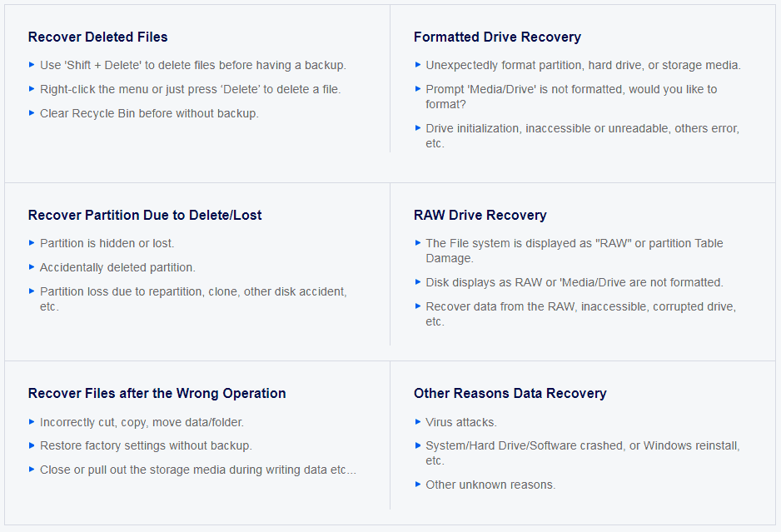Click the 'Recover Files after the Wrong Operation' heading
Image resolution: width=781 pixels, height=532 pixels.
(x=157, y=393)
